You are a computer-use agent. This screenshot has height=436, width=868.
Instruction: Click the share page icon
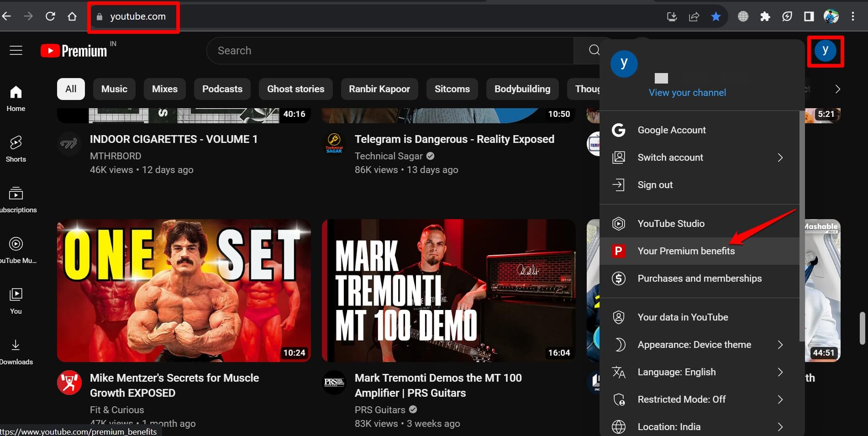tap(694, 17)
